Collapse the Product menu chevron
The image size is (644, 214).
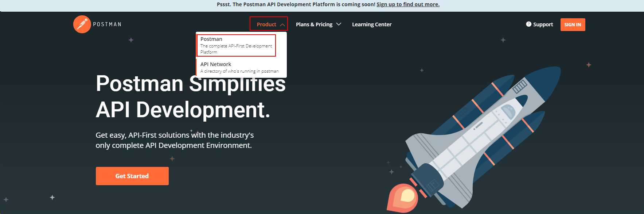(282, 24)
